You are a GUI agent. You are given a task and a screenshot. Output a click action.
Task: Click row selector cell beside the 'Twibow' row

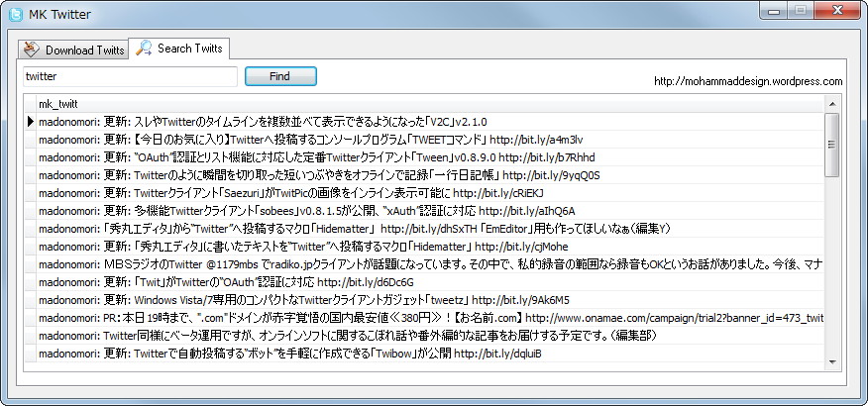[x=31, y=353]
